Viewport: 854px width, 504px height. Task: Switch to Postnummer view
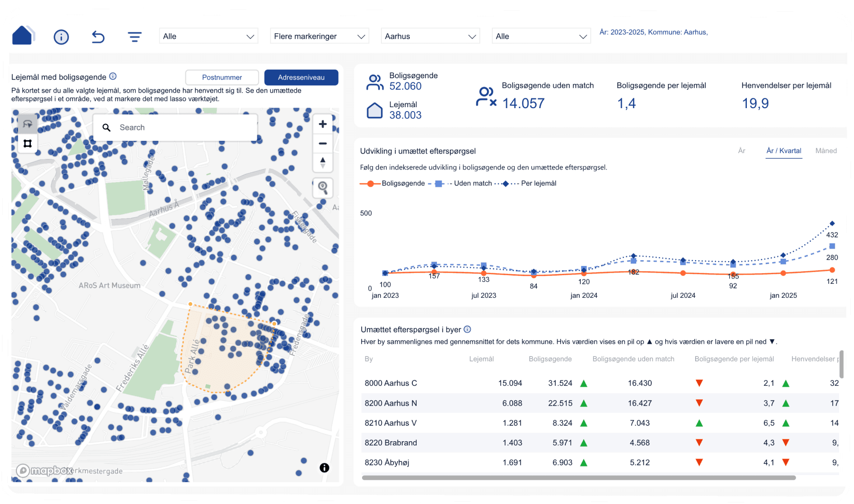[x=222, y=77]
